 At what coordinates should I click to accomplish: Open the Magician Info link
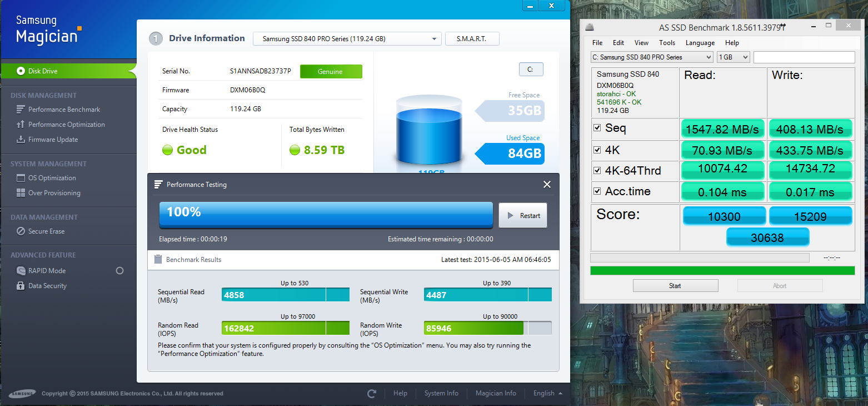click(496, 393)
